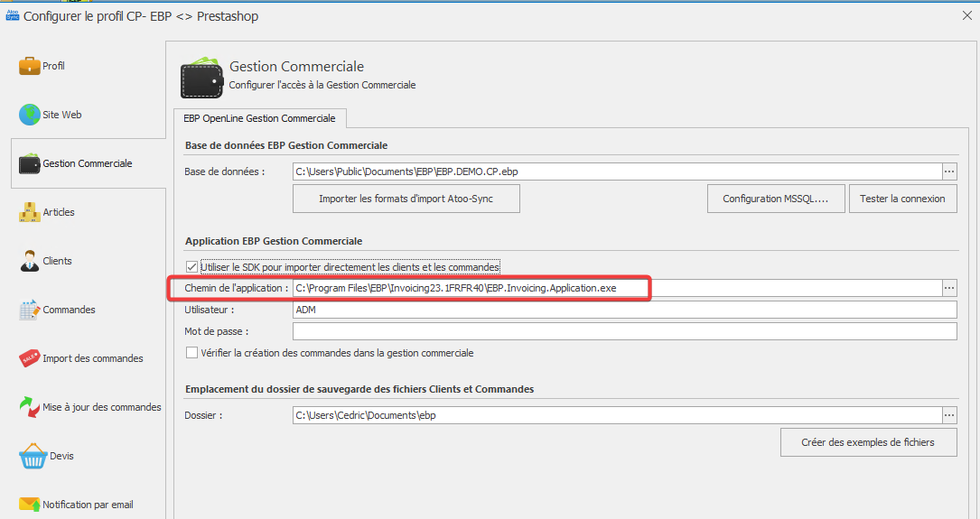Screen dimensions: 980x519
Task: Browse for Base de données file
Action: coord(949,171)
